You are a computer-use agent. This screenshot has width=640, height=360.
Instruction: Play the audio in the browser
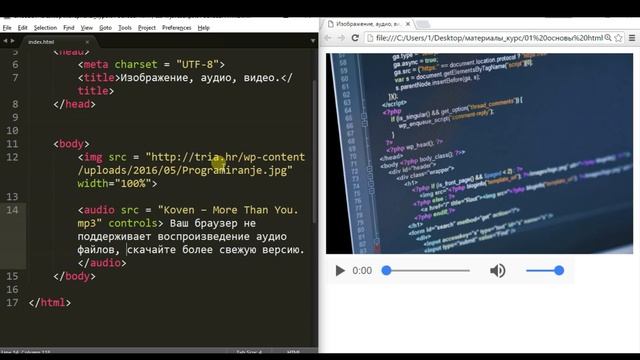click(x=340, y=271)
